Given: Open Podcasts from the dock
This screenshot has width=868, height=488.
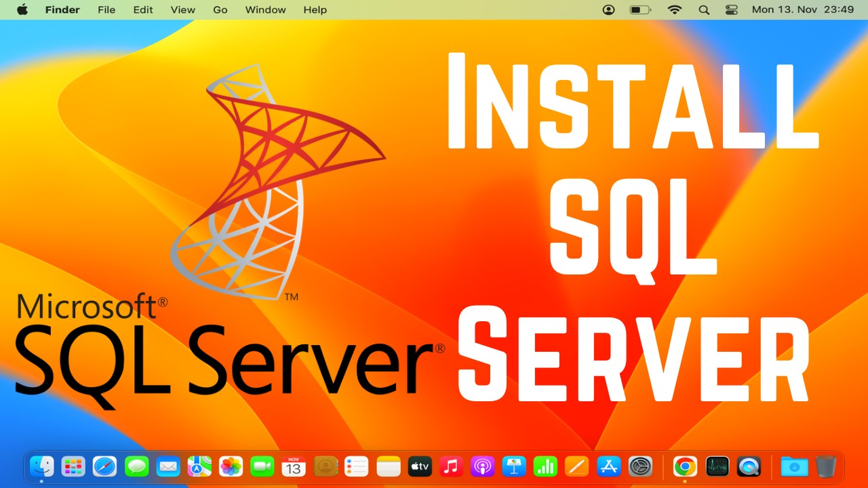Looking at the screenshot, I should 482,466.
